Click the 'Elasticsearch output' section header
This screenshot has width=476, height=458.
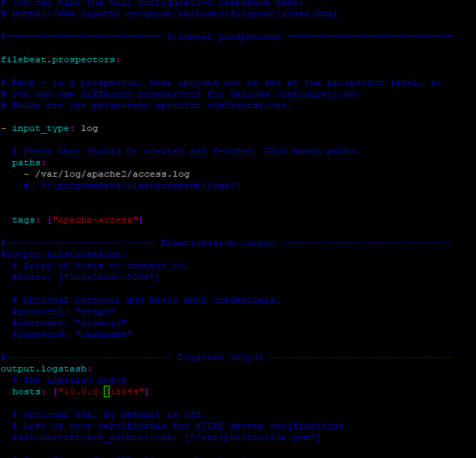(218, 243)
